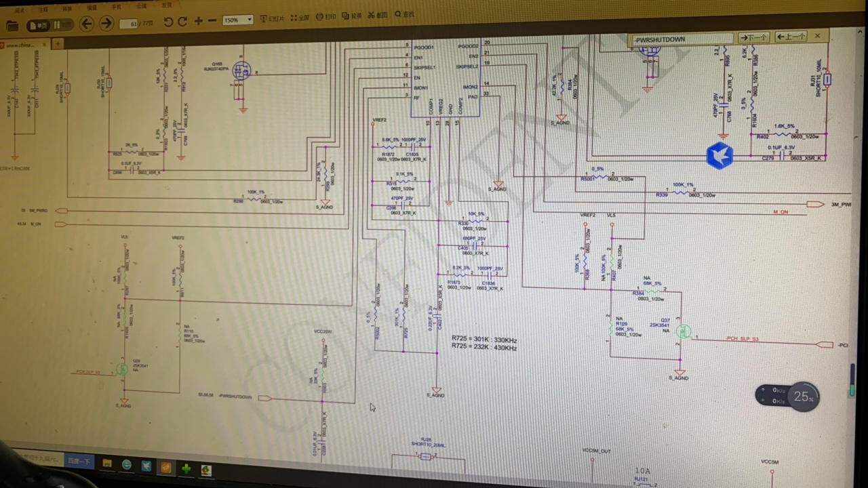Click the page number field showing 61

point(129,23)
